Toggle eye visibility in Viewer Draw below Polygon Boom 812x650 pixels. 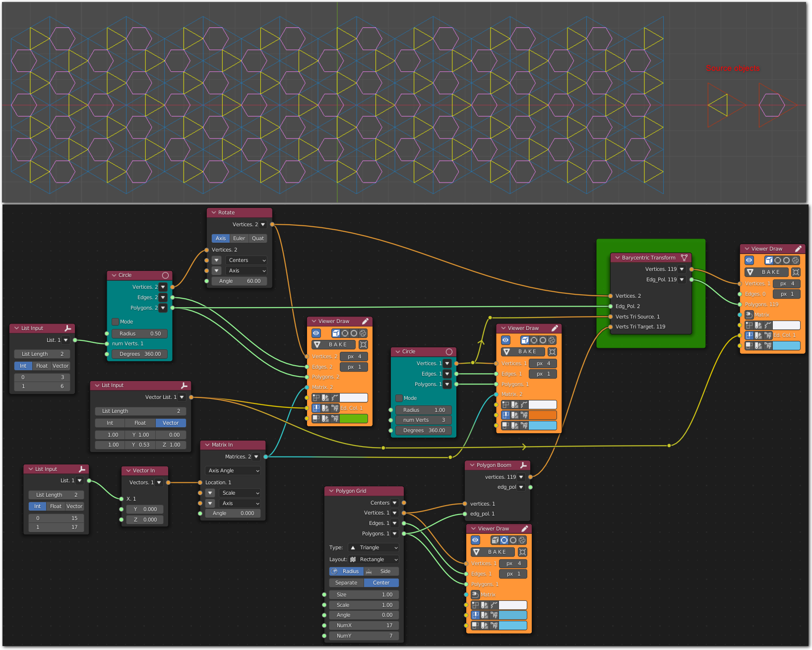click(x=475, y=540)
